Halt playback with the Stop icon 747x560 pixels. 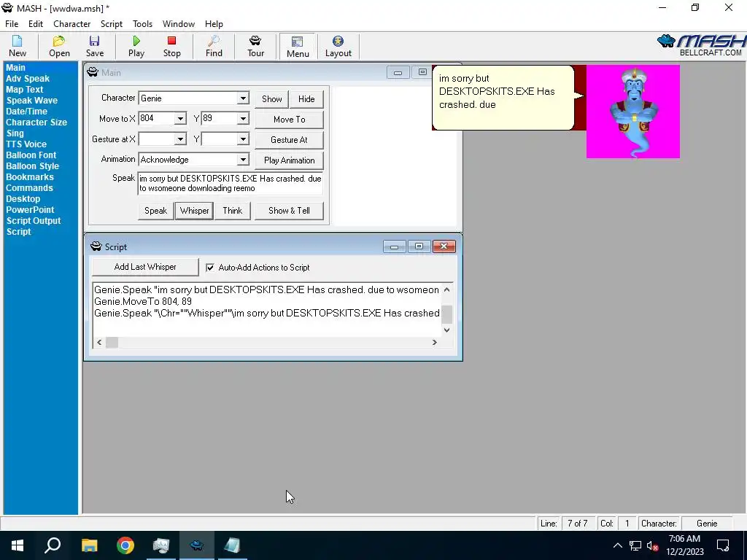[x=172, y=47]
